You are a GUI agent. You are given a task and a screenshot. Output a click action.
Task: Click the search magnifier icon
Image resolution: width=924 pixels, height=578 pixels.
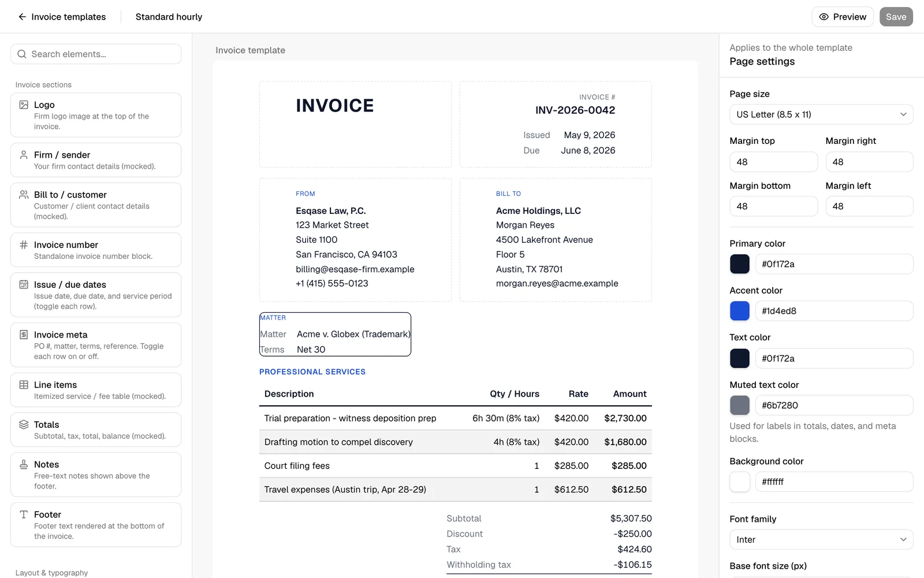pos(22,54)
